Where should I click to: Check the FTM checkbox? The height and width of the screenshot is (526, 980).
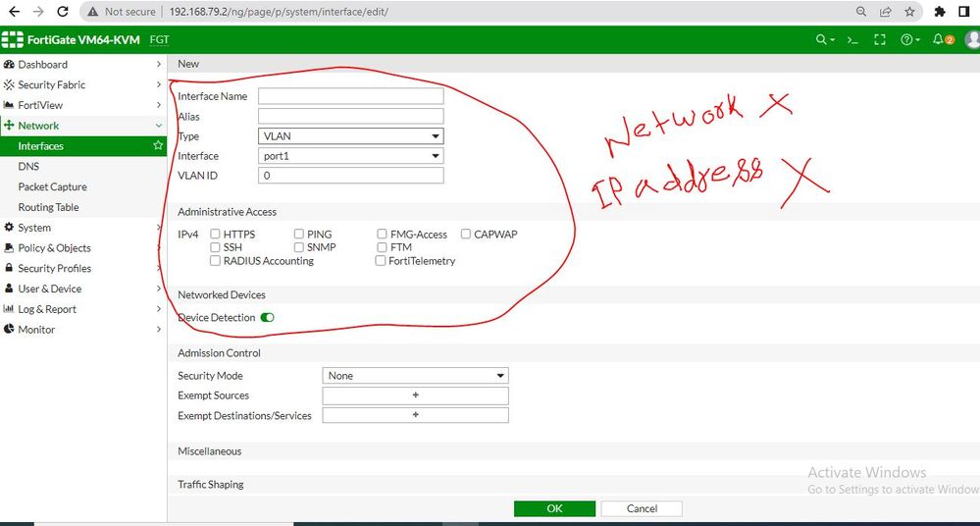tap(382, 247)
